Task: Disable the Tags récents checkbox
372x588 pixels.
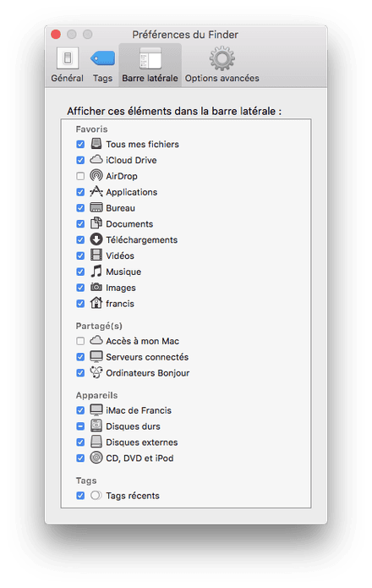Action: tap(80, 496)
